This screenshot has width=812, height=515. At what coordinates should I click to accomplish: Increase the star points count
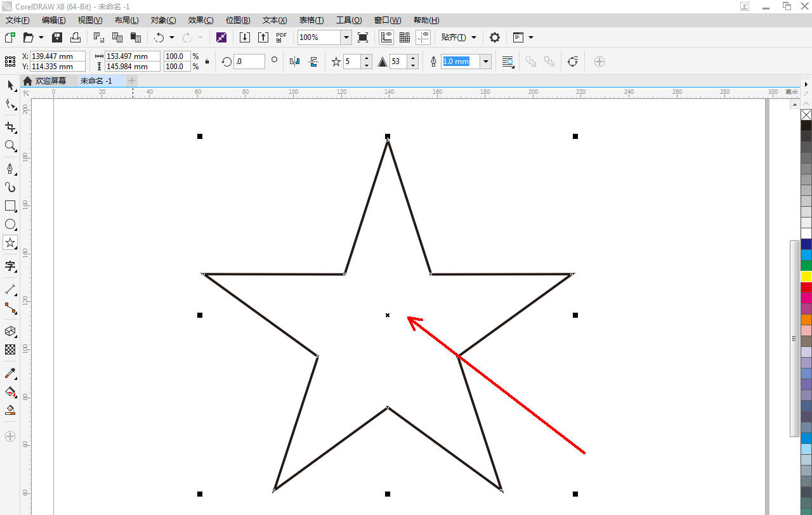[x=367, y=58]
